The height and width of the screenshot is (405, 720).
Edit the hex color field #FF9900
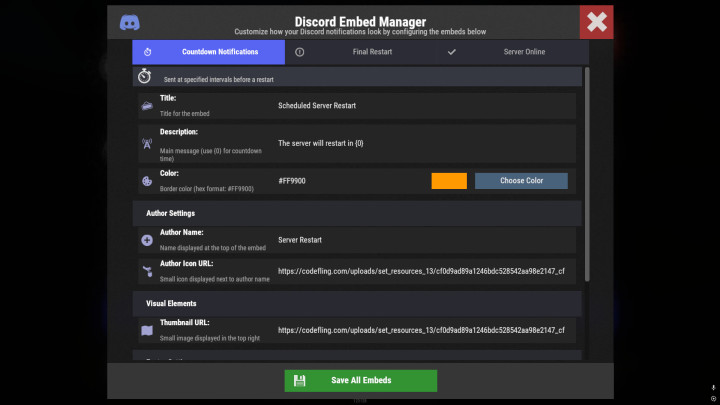(351, 181)
